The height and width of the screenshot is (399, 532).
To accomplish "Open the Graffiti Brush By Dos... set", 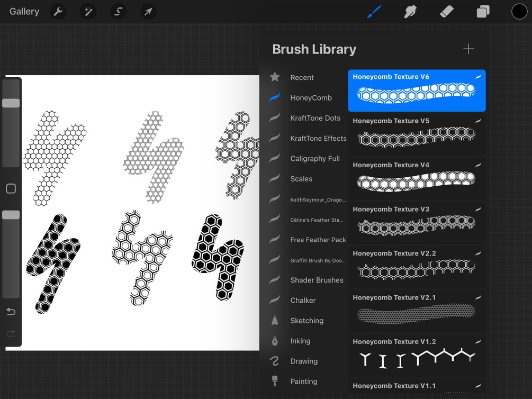I will click(318, 260).
